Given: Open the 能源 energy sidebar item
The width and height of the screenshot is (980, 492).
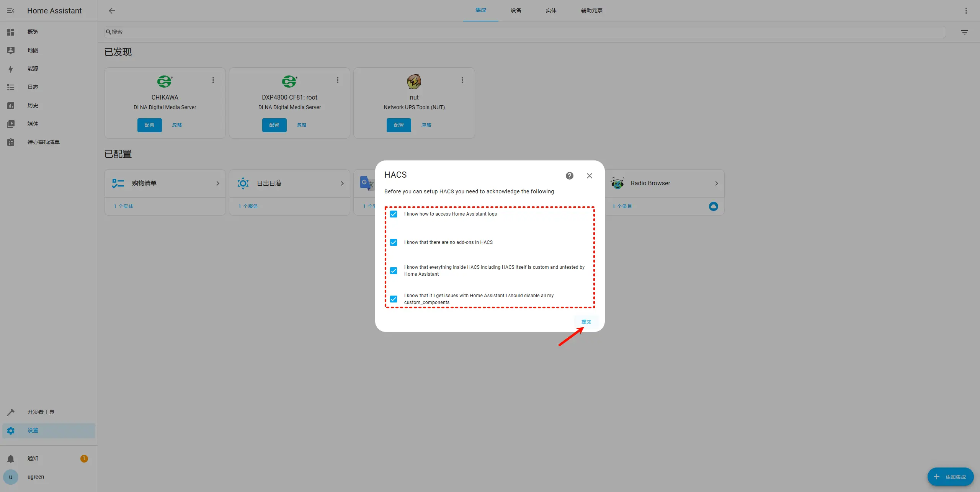Looking at the screenshot, I should [x=33, y=69].
